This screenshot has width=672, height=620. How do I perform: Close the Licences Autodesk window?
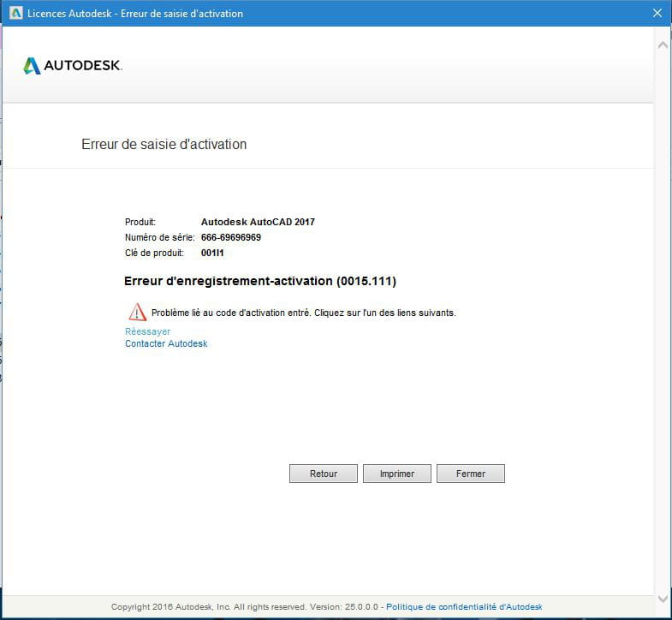pyautogui.click(x=657, y=14)
